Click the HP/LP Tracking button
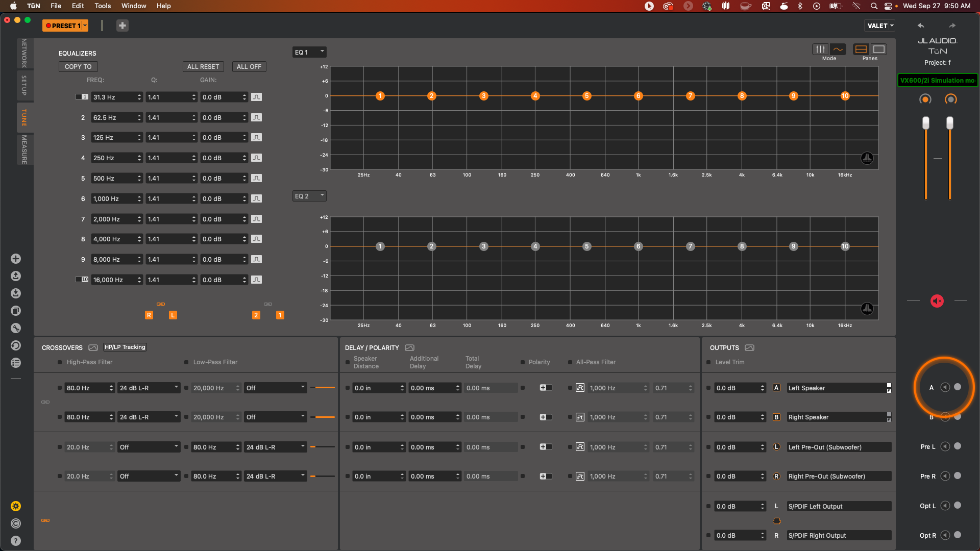This screenshot has height=551, width=980. point(125,347)
